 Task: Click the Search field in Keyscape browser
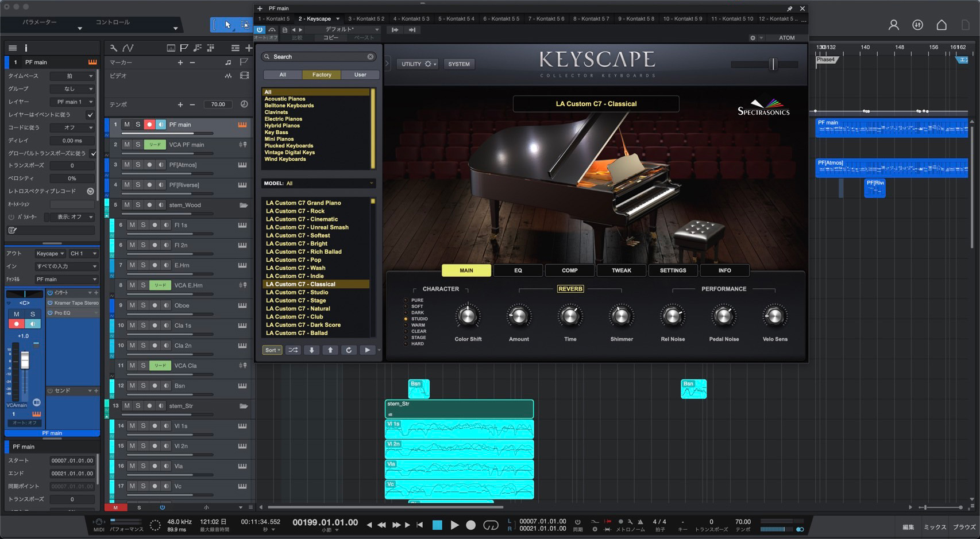click(319, 57)
